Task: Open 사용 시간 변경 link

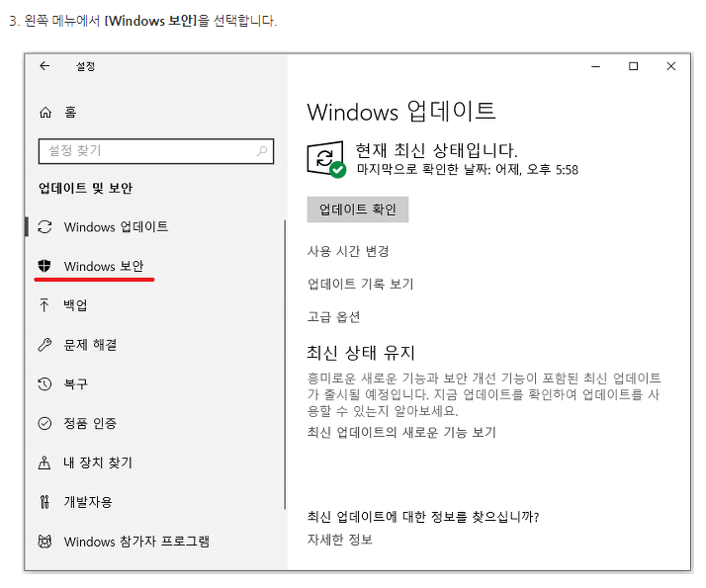Action: (348, 251)
